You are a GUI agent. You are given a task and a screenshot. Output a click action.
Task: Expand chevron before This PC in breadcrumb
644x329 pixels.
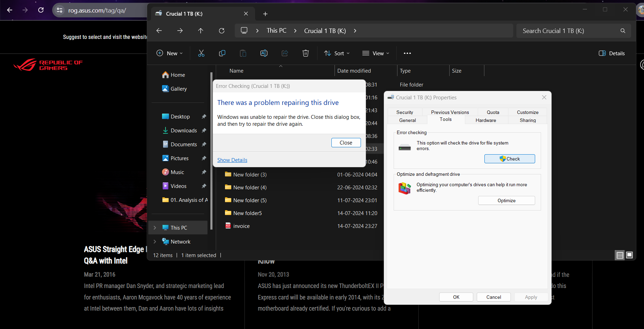257,31
